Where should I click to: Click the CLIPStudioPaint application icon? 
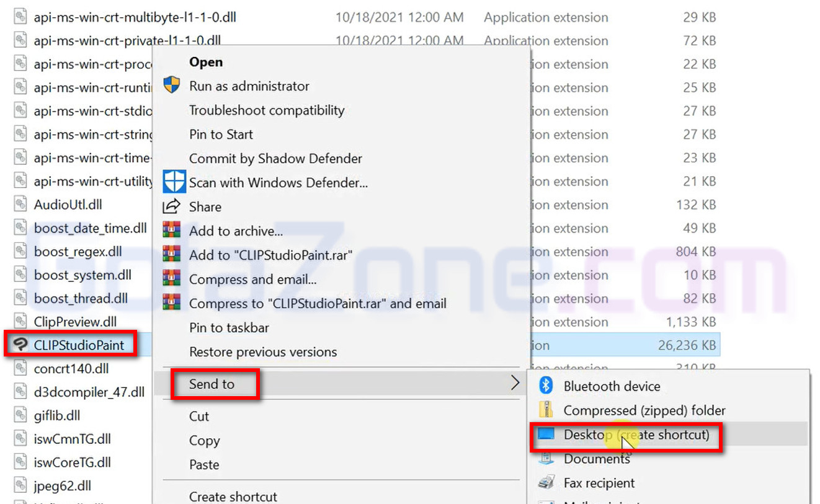click(x=21, y=345)
